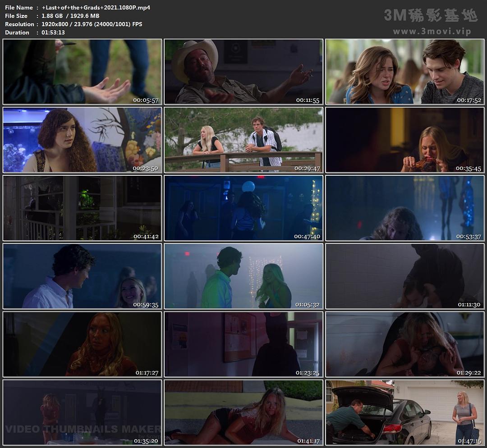487x448 pixels.
Task: Choose the thumbnail at 01:23:25
Action: coord(243,344)
